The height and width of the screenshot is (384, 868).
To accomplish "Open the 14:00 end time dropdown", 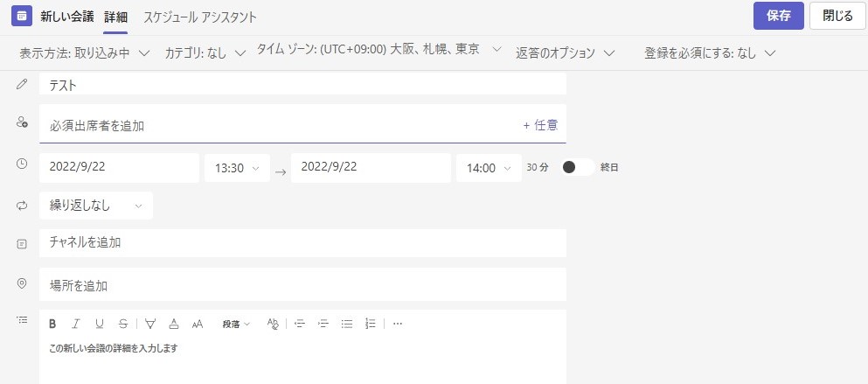I will click(489, 168).
